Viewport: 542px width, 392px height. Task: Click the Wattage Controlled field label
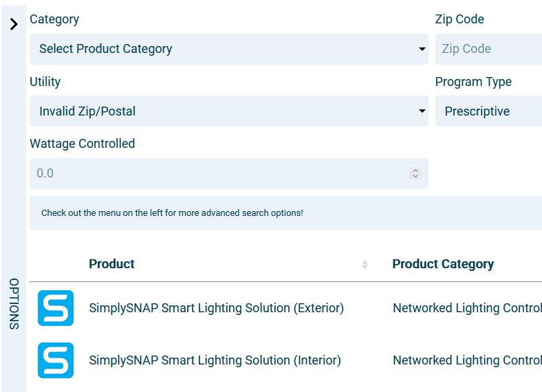(82, 144)
